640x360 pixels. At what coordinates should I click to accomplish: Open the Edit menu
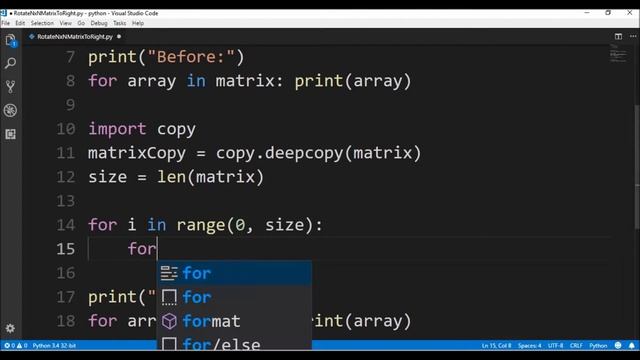click(20, 23)
